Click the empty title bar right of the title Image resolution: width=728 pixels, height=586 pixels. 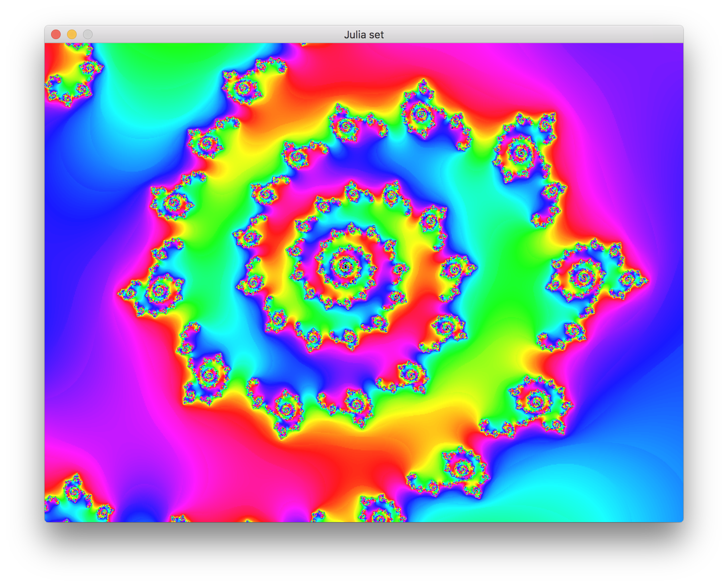pos(519,35)
